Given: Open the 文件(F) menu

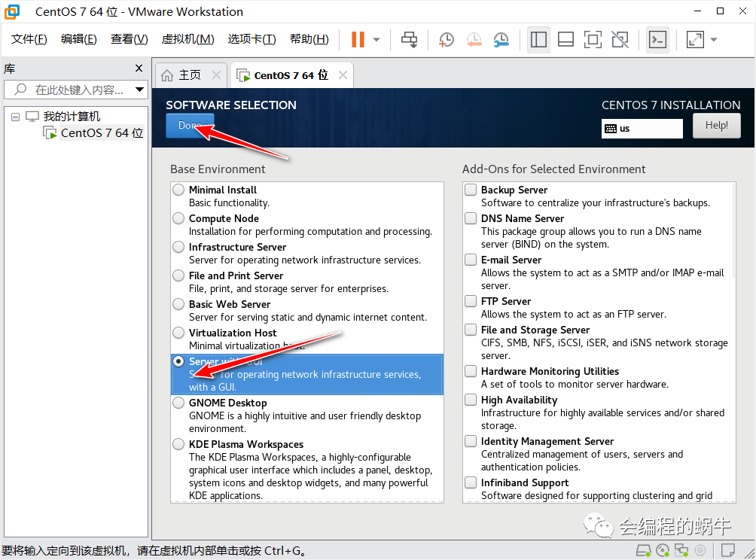Looking at the screenshot, I should coord(29,39).
